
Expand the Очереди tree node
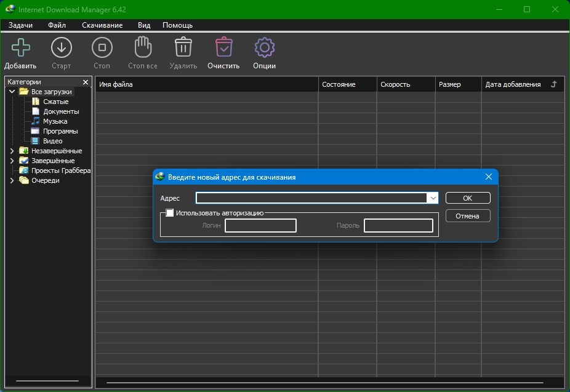12,180
